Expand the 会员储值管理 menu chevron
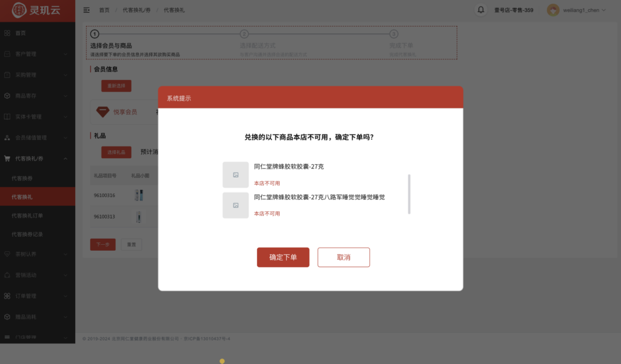This screenshot has height=364, width=621. tap(65, 138)
